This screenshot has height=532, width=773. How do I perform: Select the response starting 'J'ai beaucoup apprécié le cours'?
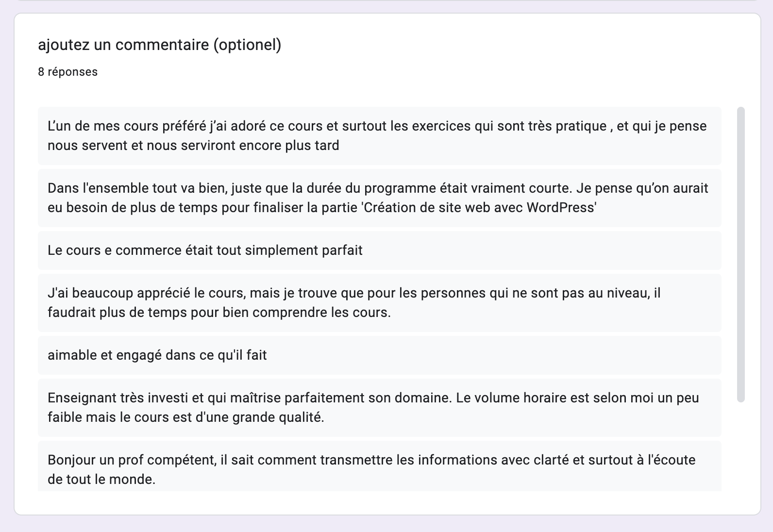click(380, 303)
